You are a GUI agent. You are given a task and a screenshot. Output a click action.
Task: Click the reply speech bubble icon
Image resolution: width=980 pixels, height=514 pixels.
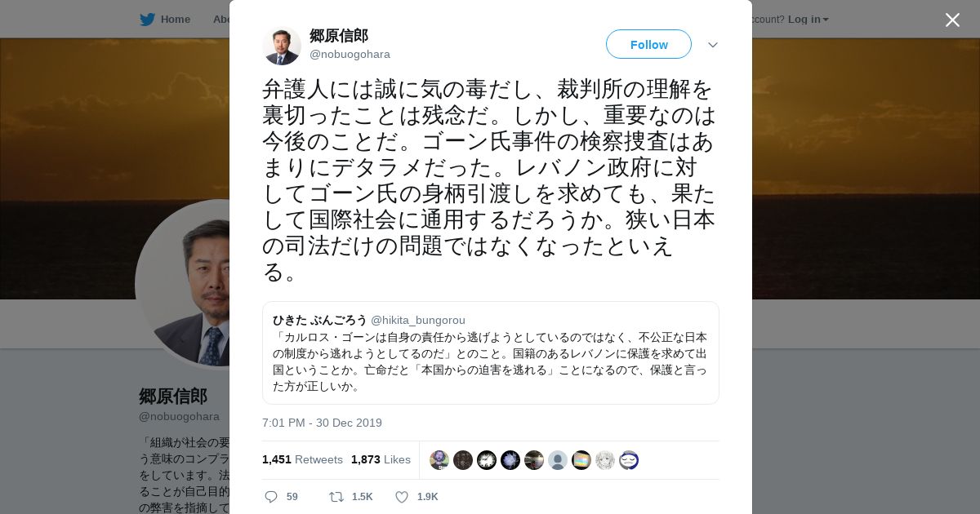[271, 496]
